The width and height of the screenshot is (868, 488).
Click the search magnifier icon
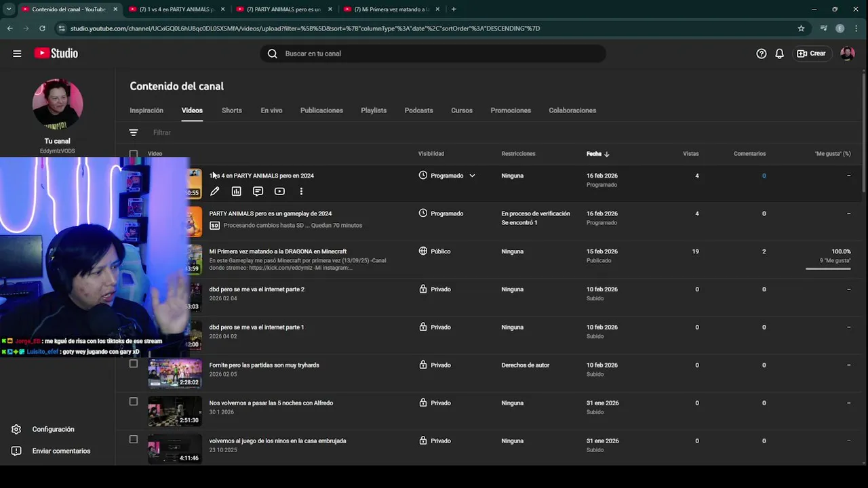click(x=273, y=54)
